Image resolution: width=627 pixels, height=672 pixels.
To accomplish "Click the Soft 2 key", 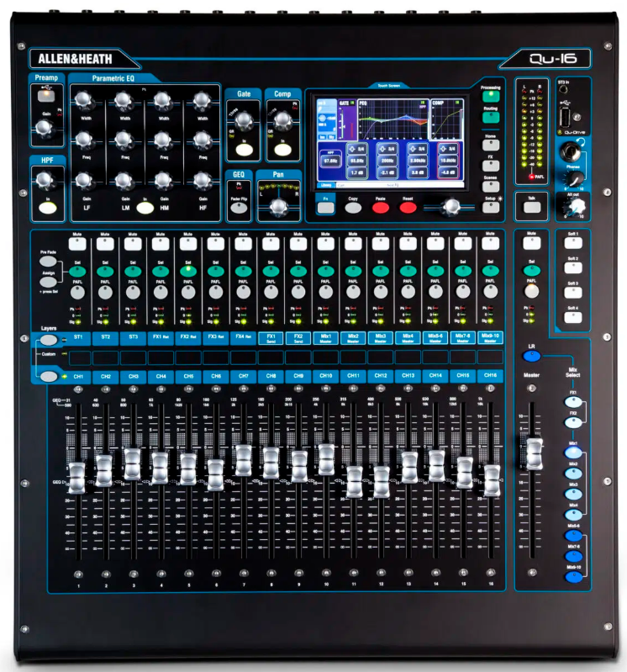I will tap(573, 268).
